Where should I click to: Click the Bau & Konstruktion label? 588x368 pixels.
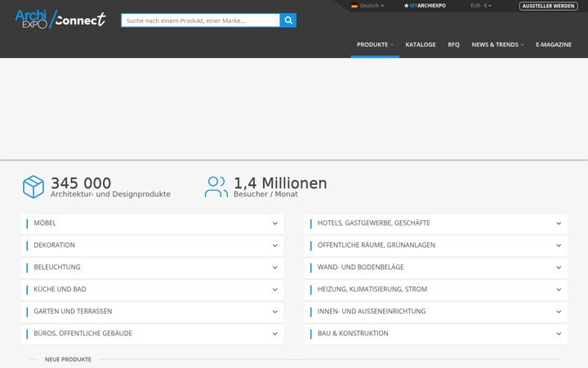point(353,334)
